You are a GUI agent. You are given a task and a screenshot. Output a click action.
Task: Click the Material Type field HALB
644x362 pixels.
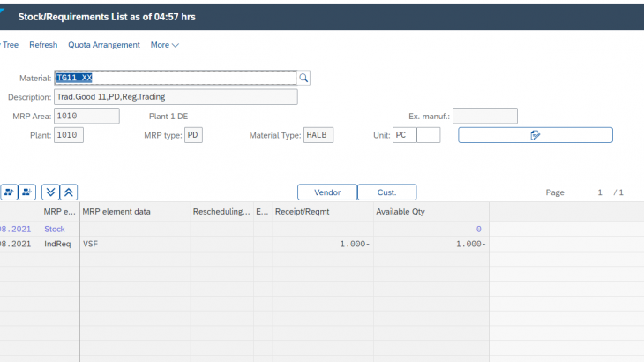pos(318,135)
